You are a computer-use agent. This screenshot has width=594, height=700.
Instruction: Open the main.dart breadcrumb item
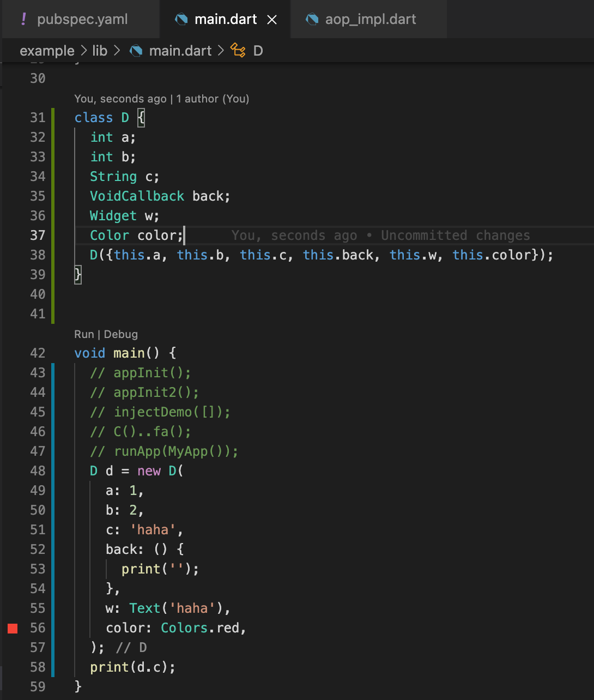(x=180, y=51)
